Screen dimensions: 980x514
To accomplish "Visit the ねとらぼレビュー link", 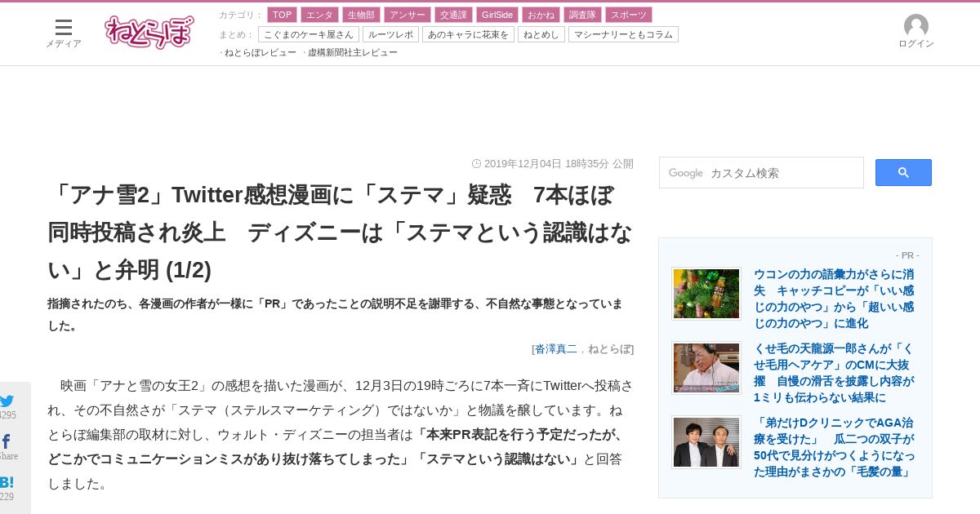I will point(261,52).
